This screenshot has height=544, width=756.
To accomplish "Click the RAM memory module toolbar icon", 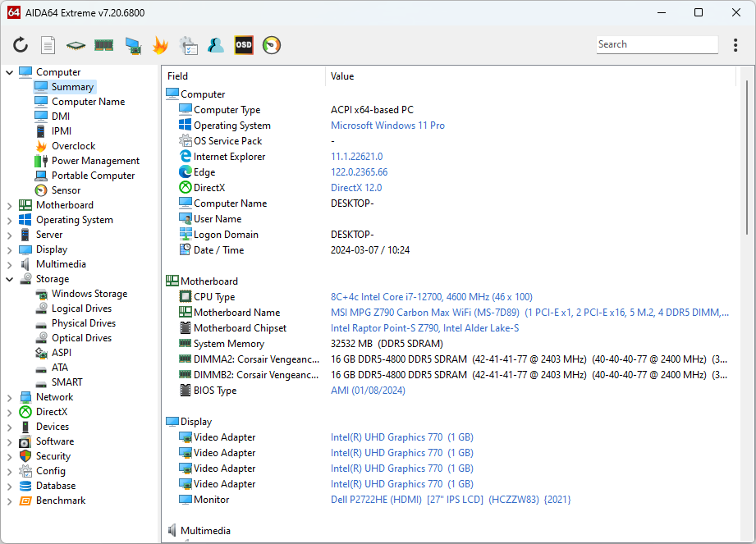I will point(103,45).
